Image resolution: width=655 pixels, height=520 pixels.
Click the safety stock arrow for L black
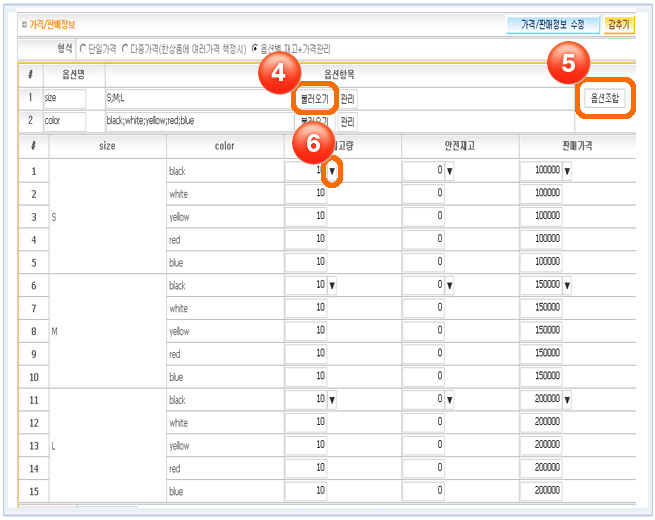pos(449,400)
